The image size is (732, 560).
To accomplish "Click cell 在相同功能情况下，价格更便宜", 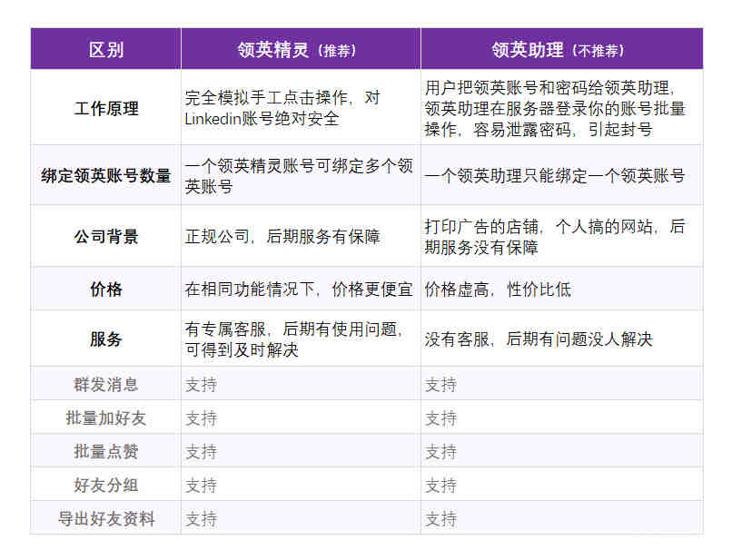I will [x=301, y=289].
